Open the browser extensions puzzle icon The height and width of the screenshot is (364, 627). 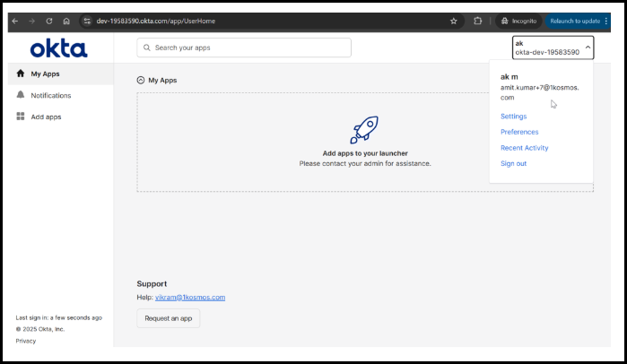click(x=478, y=21)
